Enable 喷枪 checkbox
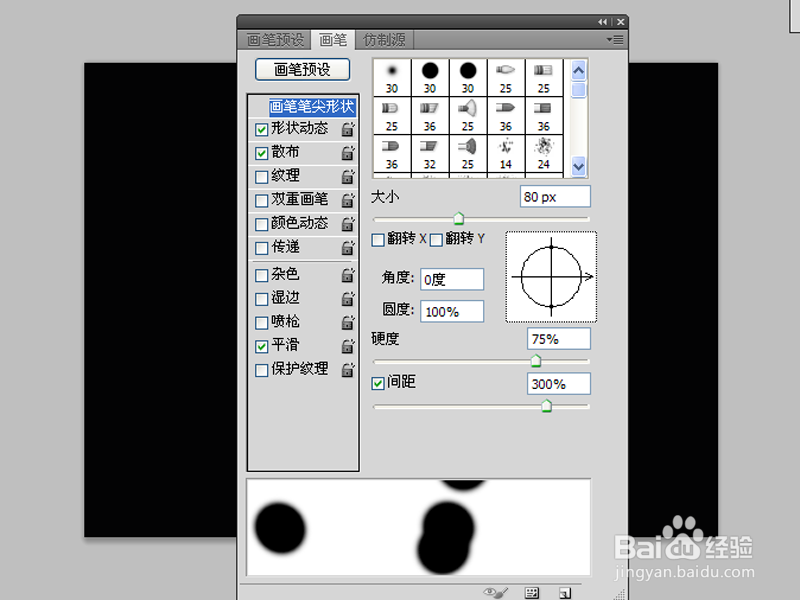The image size is (800, 600). tap(261, 322)
